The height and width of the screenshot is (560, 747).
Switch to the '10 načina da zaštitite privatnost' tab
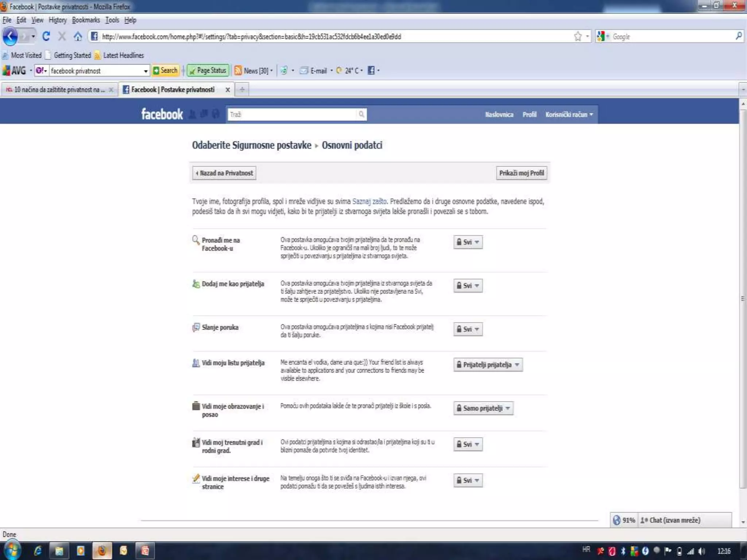58,90
